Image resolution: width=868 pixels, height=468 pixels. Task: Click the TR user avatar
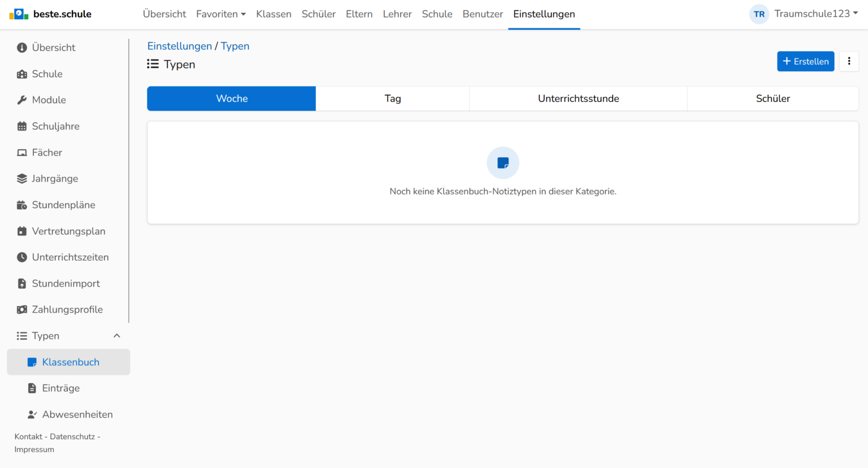coord(759,14)
